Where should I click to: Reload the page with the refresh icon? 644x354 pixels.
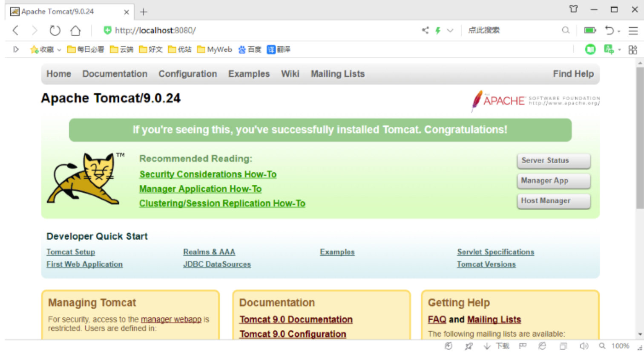click(x=55, y=30)
